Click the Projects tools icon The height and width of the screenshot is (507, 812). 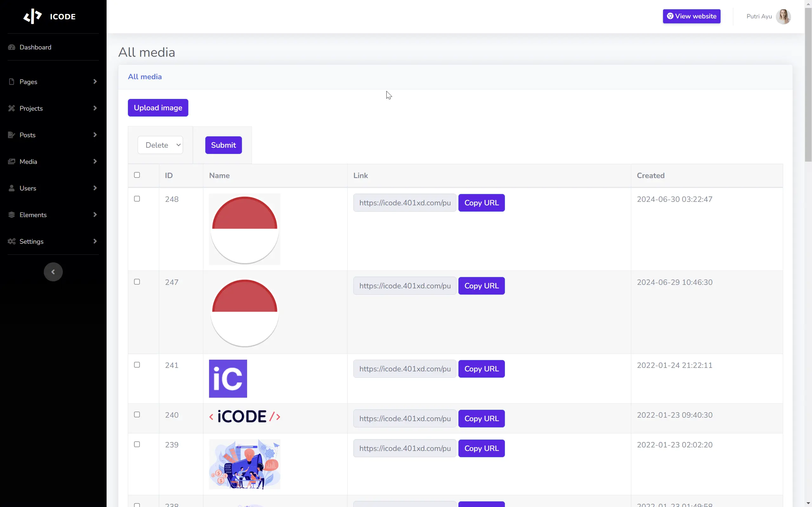[12, 108]
